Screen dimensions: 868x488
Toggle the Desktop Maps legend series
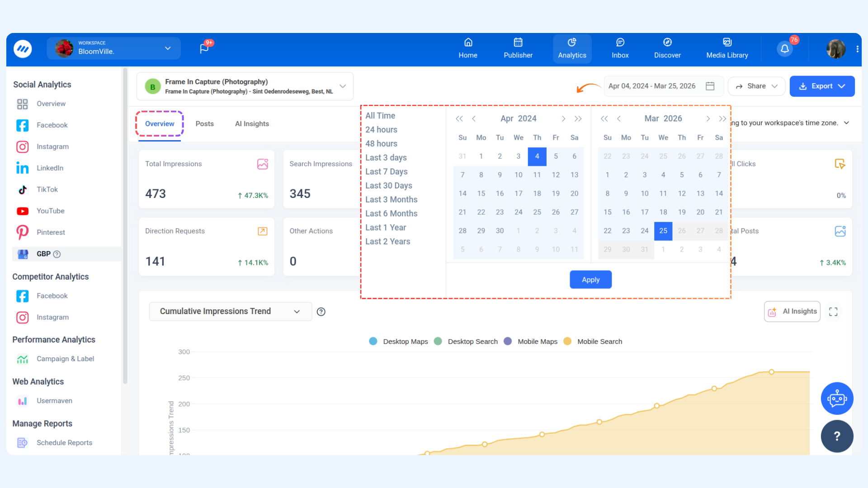(405, 342)
